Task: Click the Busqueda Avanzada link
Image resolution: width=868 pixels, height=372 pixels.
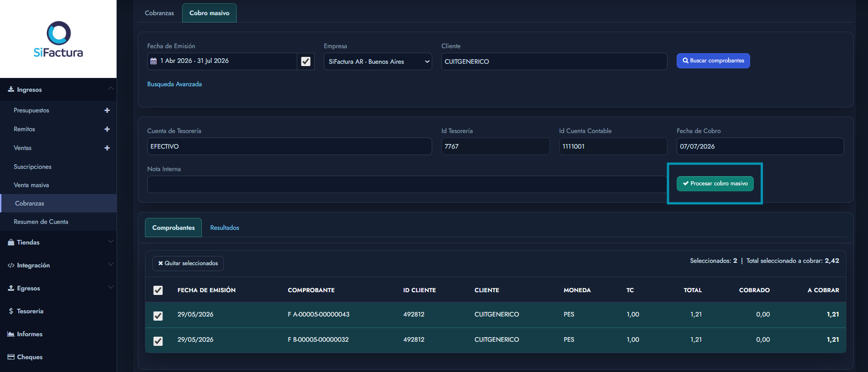Action: pyautogui.click(x=174, y=84)
